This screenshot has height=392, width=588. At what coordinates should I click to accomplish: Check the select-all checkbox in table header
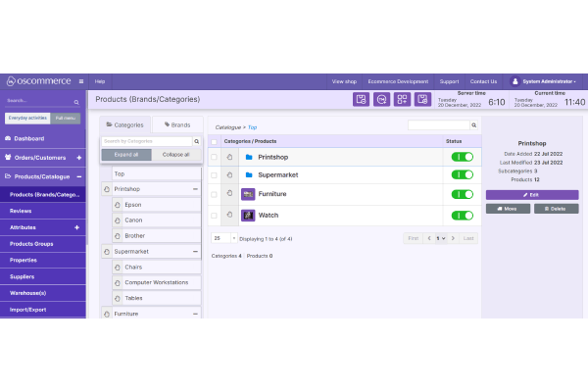(214, 142)
